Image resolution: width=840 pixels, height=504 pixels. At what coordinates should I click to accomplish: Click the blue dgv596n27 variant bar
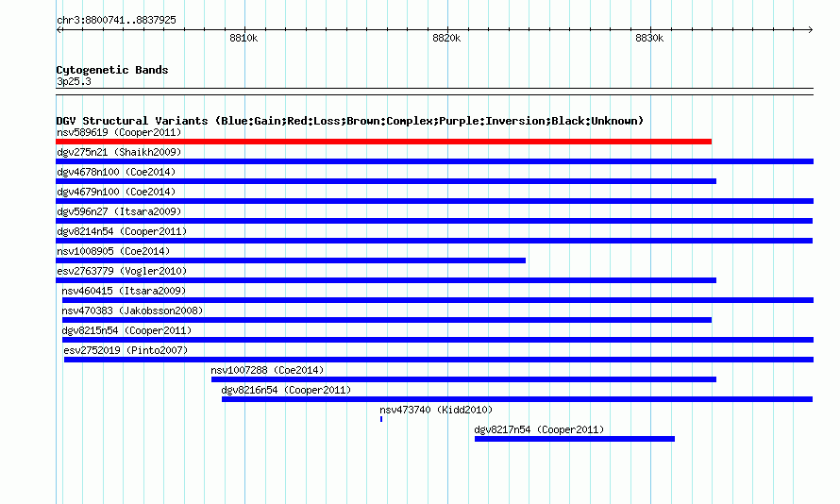pyautogui.click(x=434, y=221)
